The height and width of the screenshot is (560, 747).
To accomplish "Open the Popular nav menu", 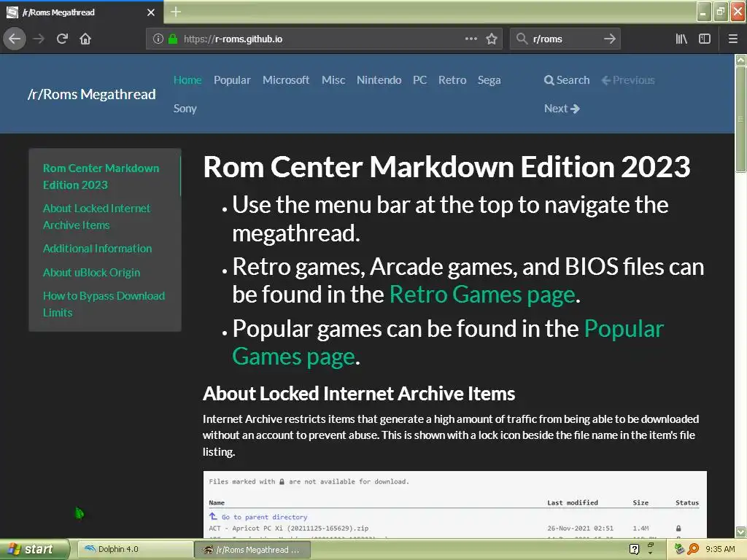I will pyautogui.click(x=232, y=80).
